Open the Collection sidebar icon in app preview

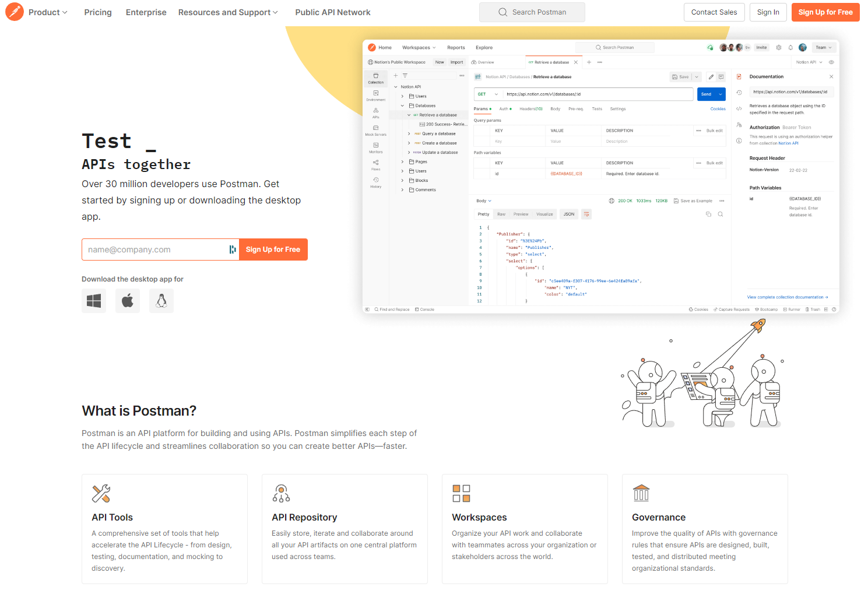[376, 78]
